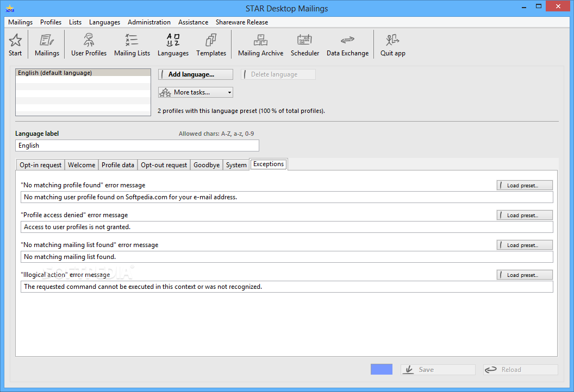Open the Profiles menu

tap(51, 22)
